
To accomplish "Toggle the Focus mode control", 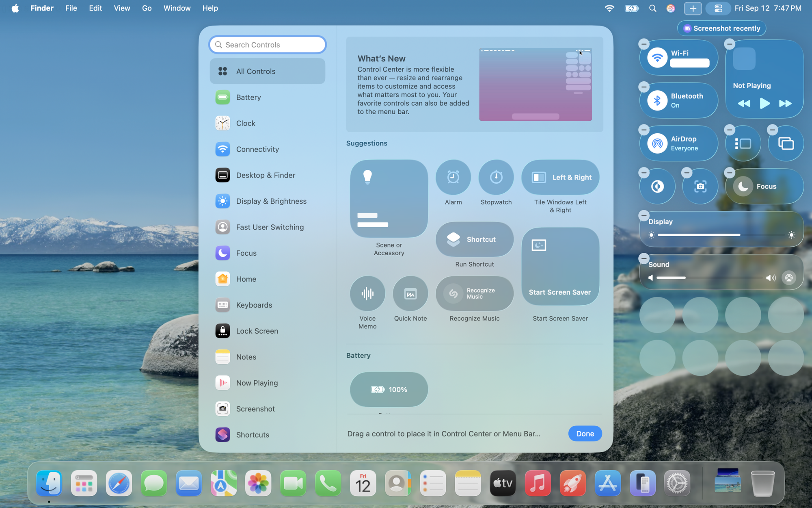I will 743,187.
